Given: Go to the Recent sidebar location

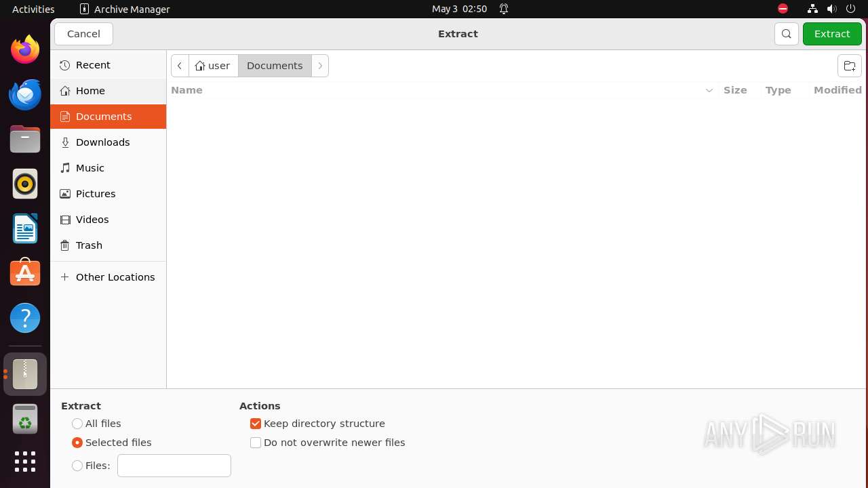Looking at the screenshot, I should click(108, 65).
